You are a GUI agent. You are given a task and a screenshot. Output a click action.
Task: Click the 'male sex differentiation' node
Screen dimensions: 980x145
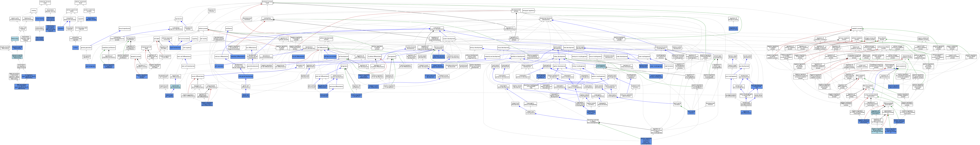click(221, 57)
